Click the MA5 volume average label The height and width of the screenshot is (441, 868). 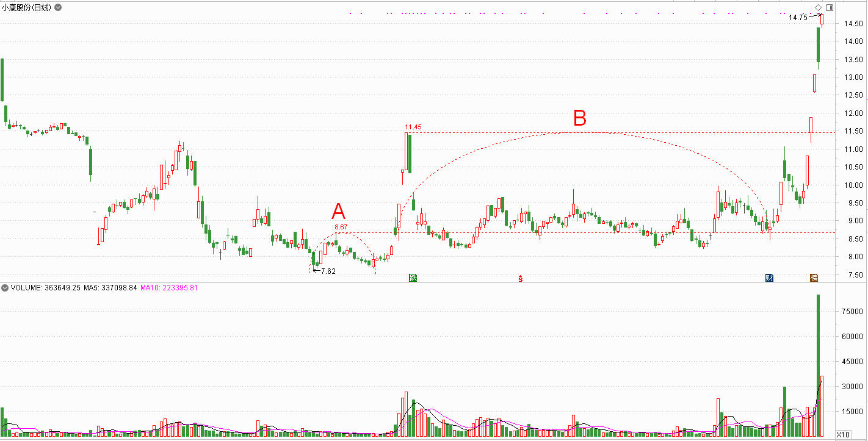click(109, 287)
